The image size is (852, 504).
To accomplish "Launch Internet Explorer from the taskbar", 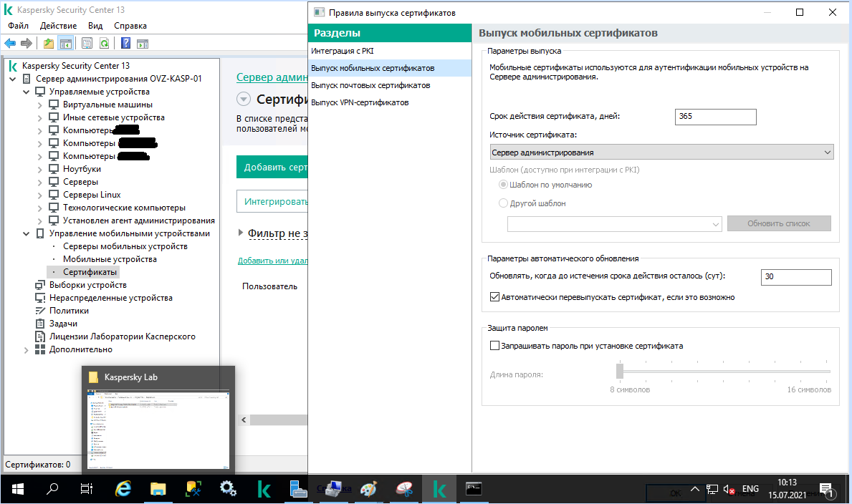I will click(123, 490).
